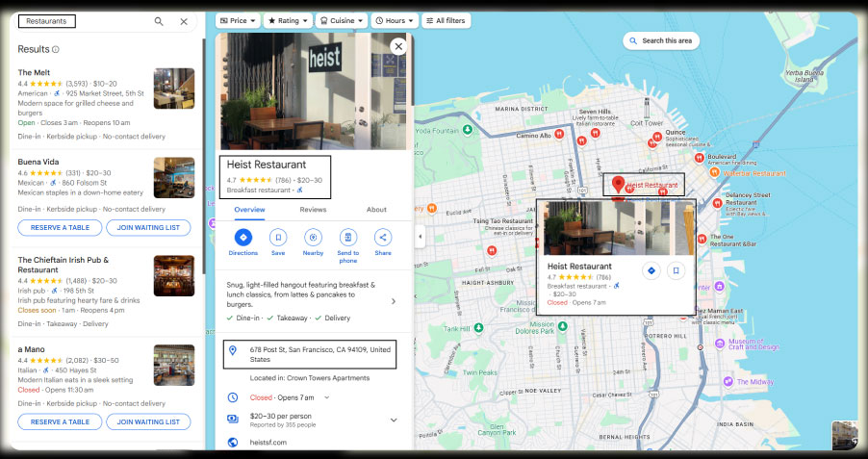Open The Melt restaurant thumbnail

point(174,89)
